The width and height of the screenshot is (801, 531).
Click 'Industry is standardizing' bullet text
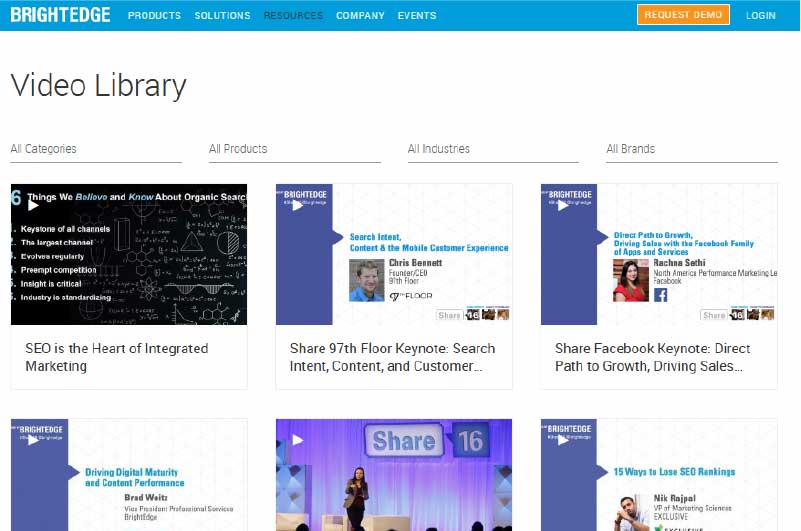coord(66,297)
